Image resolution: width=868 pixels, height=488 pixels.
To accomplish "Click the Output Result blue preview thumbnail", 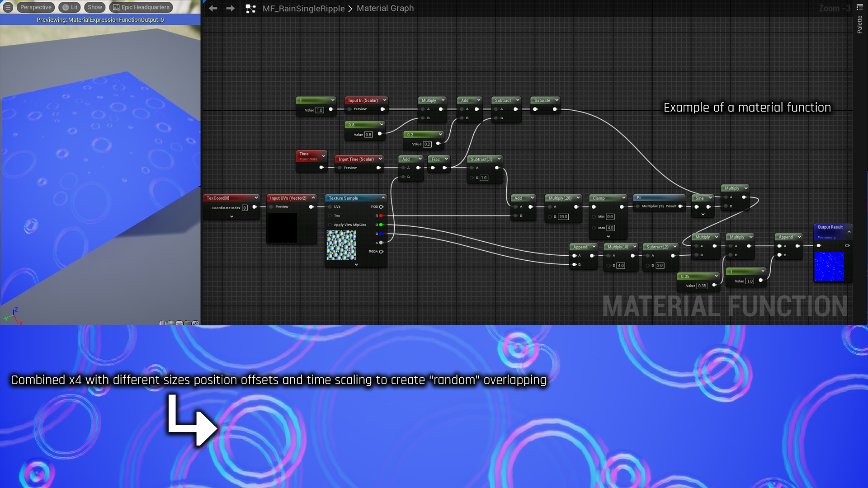I will coord(829,267).
